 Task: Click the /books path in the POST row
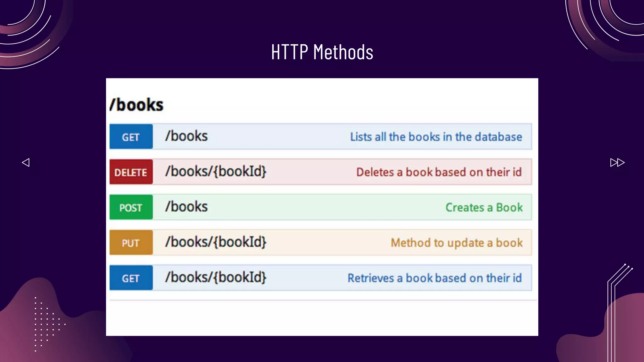tap(186, 207)
